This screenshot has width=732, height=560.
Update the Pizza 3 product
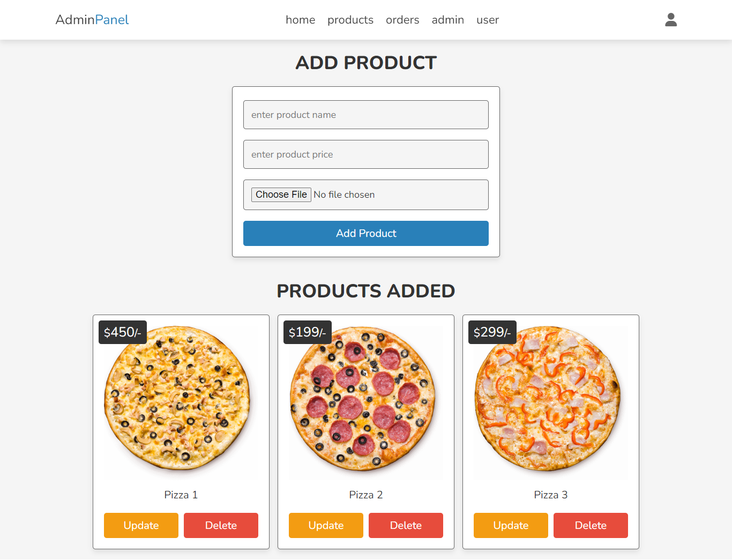(x=511, y=525)
